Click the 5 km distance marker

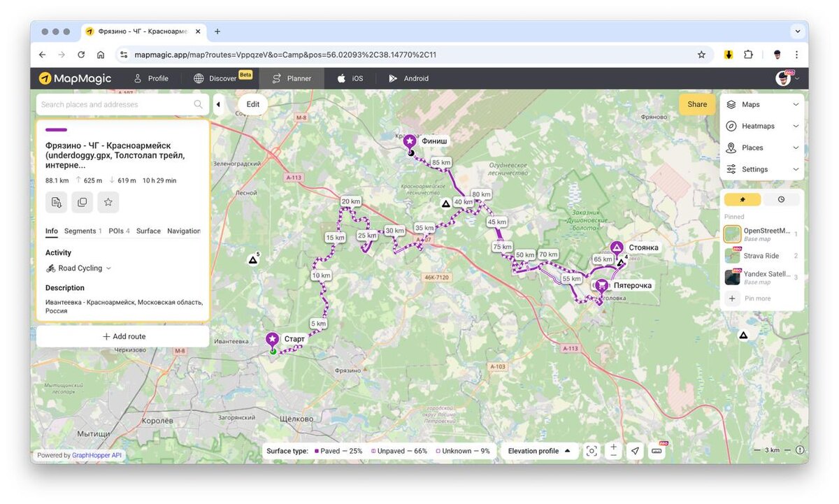pyautogui.click(x=318, y=324)
